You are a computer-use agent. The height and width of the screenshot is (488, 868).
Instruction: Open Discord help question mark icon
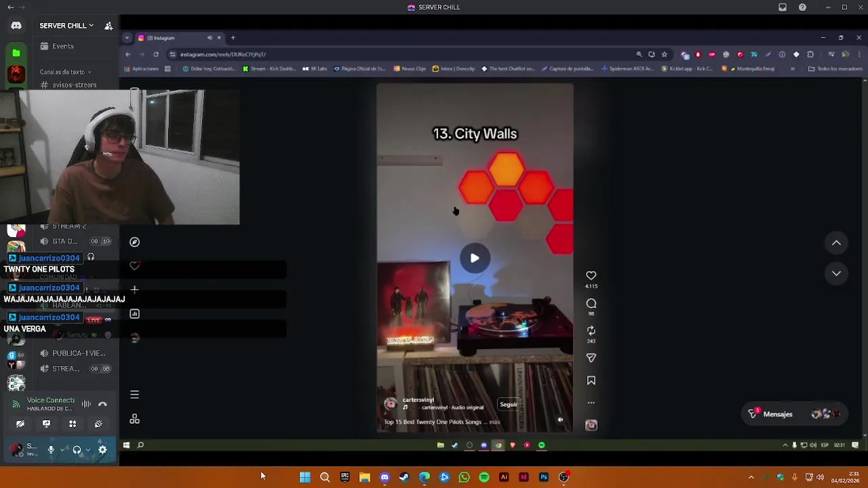802,7
